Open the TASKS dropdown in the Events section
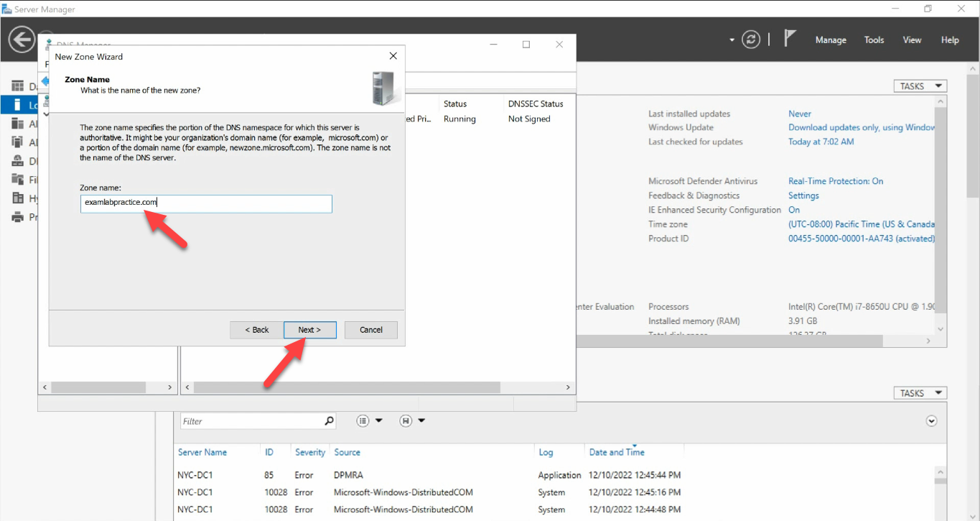The height and width of the screenshot is (521, 980). 920,393
